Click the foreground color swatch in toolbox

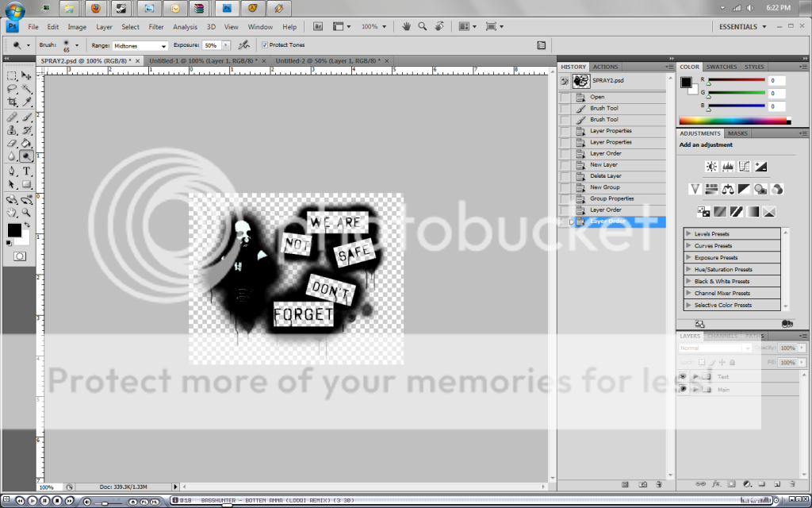pos(13,230)
